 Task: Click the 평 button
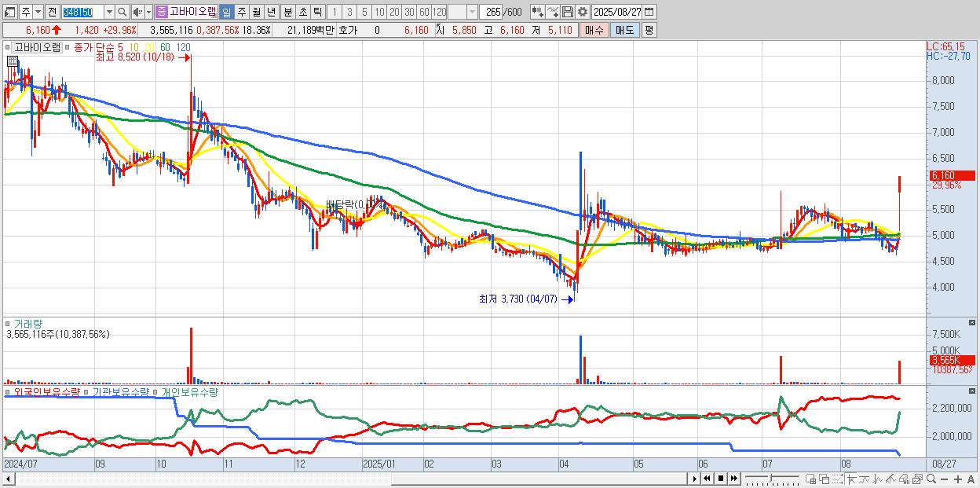(x=649, y=30)
